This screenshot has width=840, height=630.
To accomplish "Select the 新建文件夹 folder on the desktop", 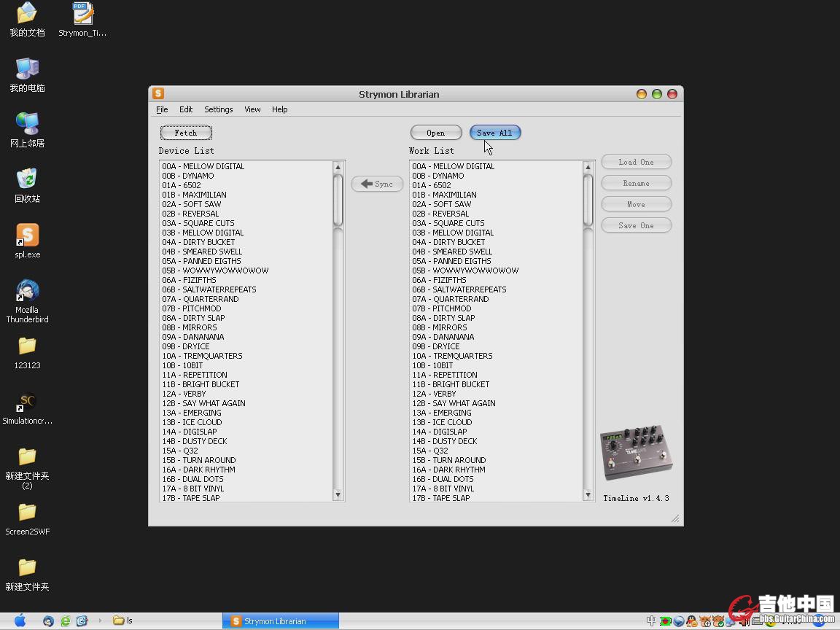I will click(27, 575).
